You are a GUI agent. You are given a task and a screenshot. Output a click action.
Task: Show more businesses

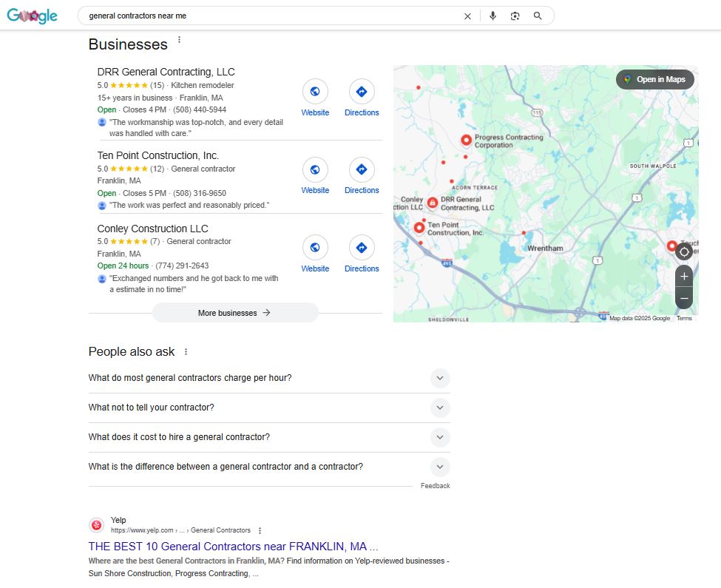tap(235, 313)
